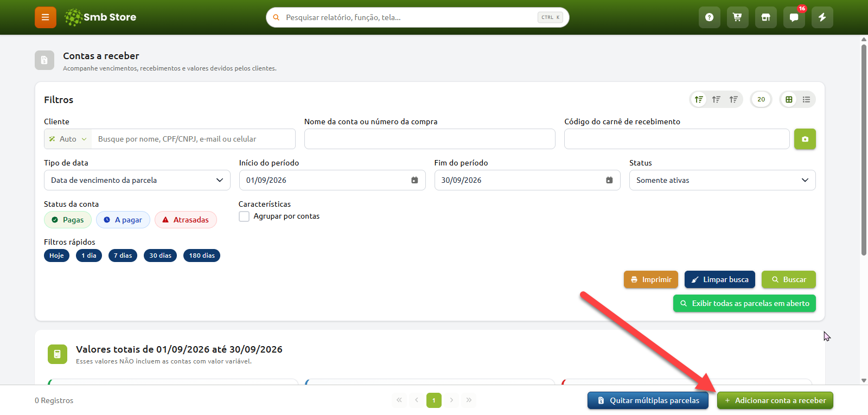Image resolution: width=868 pixels, height=415 pixels.
Task: Check the Agrupar por contas checkbox
Action: (x=244, y=216)
